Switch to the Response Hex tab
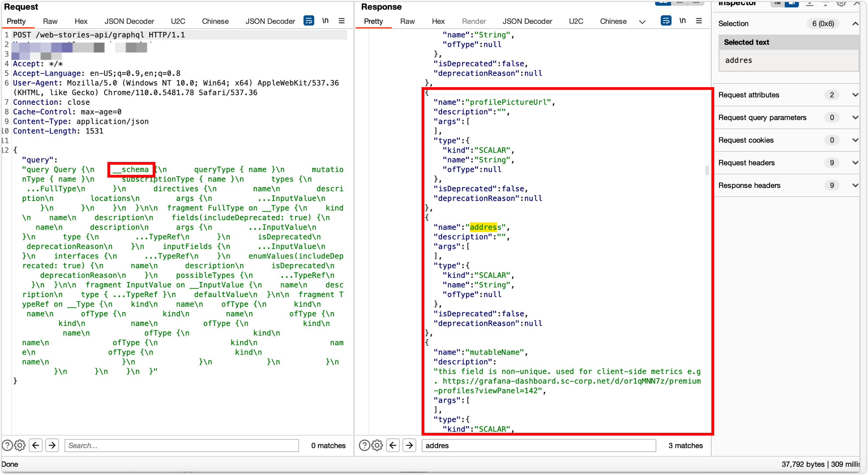The image size is (868, 475). coord(438,21)
